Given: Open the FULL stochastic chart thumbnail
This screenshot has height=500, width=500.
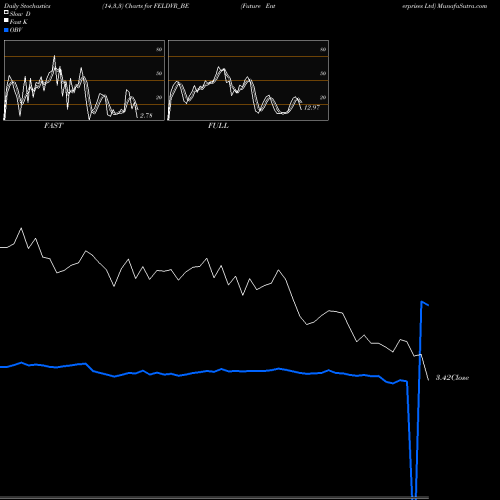Looking at the screenshot, I should point(248,80).
